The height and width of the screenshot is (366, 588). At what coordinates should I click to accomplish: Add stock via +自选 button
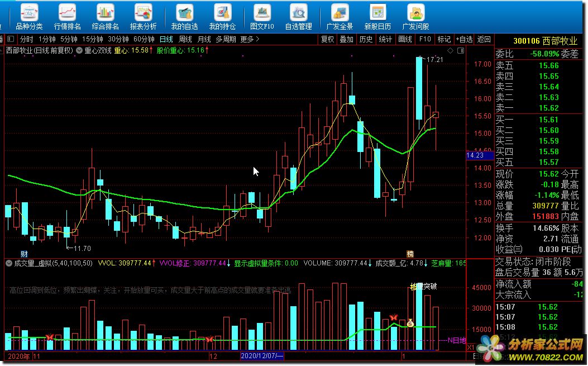click(x=464, y=39)
